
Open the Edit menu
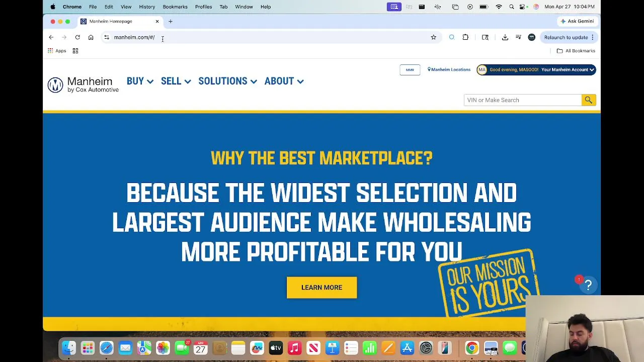click(109, 7)
